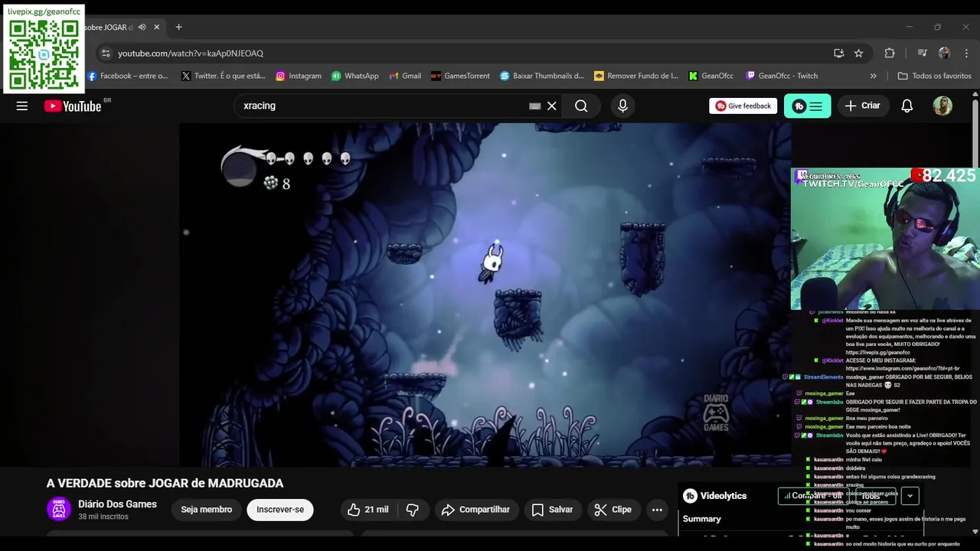Image resolution: width=980 pixels, height=551 pixels.
Task: Select the Videolytics Summary section
Action: 702,519
